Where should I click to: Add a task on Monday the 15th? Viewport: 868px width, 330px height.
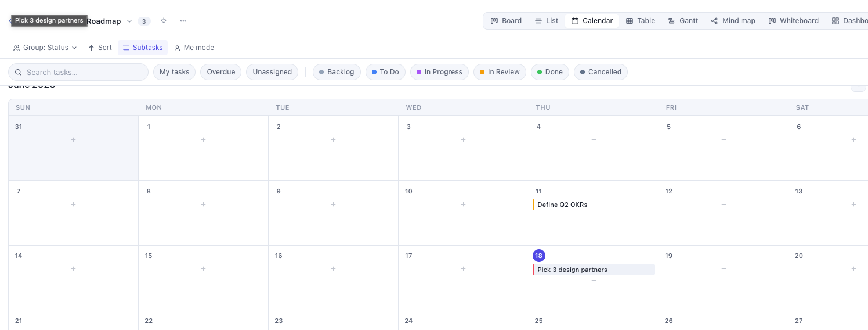(203, 269)
